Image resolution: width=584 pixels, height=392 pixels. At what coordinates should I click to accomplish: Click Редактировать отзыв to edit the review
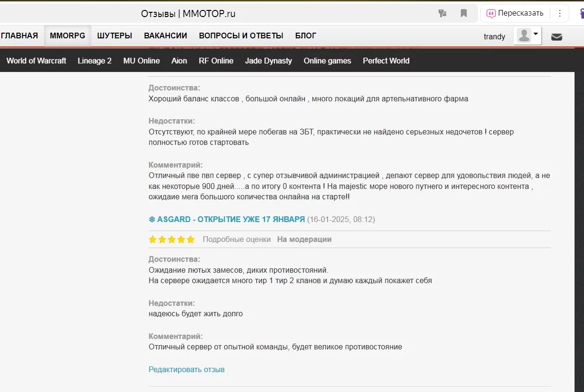[x=186, y=369]
